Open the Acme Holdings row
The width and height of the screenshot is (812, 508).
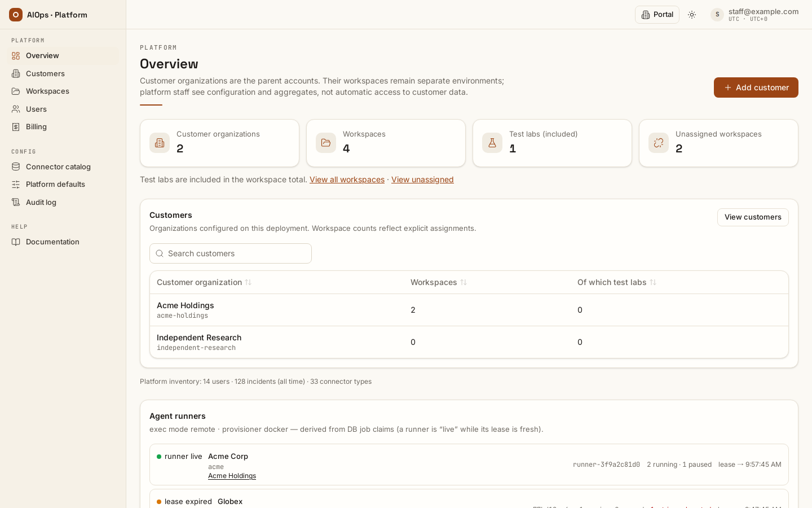[469, 310]
